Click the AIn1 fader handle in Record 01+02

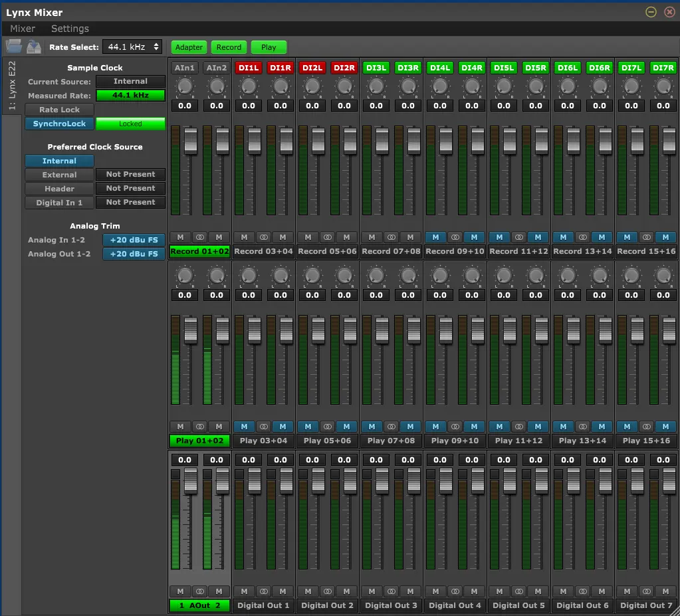191,140
